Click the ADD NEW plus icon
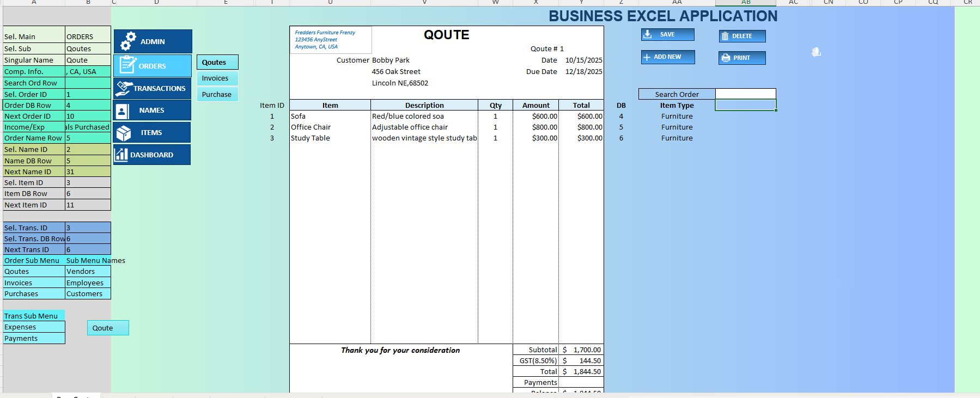Screen dimensions: 980x398 pyautogui.click(x=647, y=57)
